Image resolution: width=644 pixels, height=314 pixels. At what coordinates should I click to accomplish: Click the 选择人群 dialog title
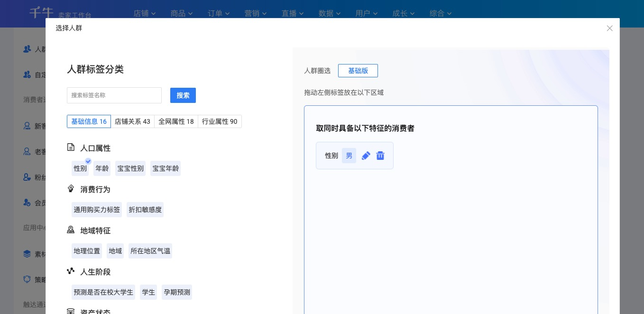pyautogui.click(x=69, y=28)
